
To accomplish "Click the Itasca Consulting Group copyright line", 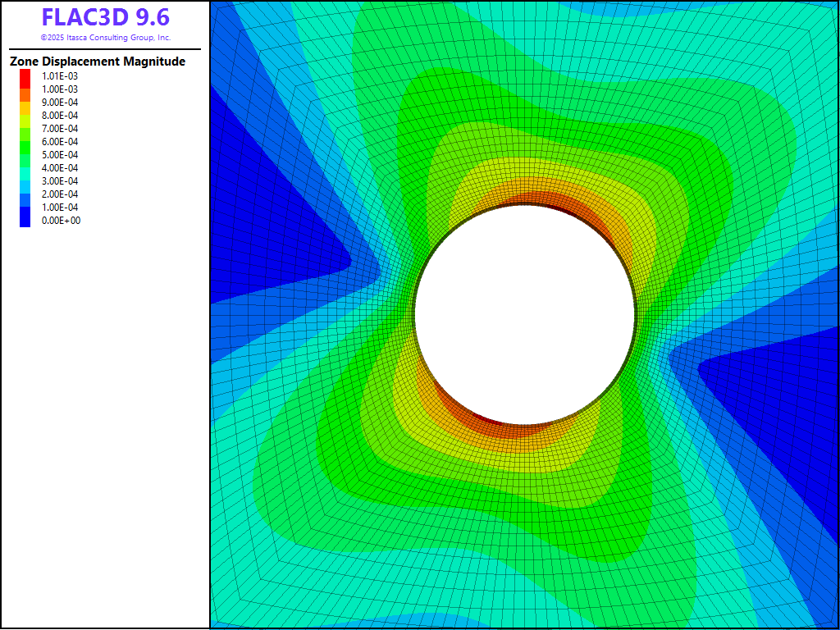I will (105, 38).
